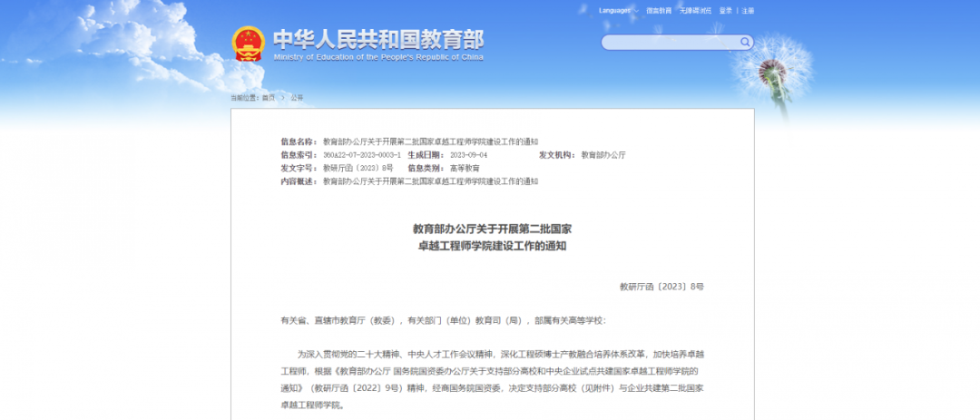
Task: Click the 发文机构 label
Action: (x=557, y=155)
